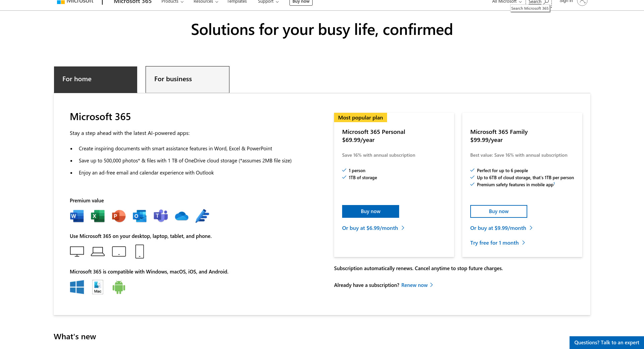Viewport: 644px width, 349px height.
Task: Click the Android robot icon
Action: [119, 287]
